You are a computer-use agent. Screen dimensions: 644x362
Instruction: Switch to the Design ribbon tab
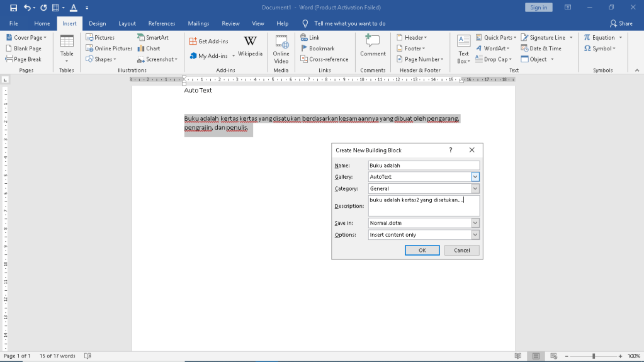coord(97,23)
